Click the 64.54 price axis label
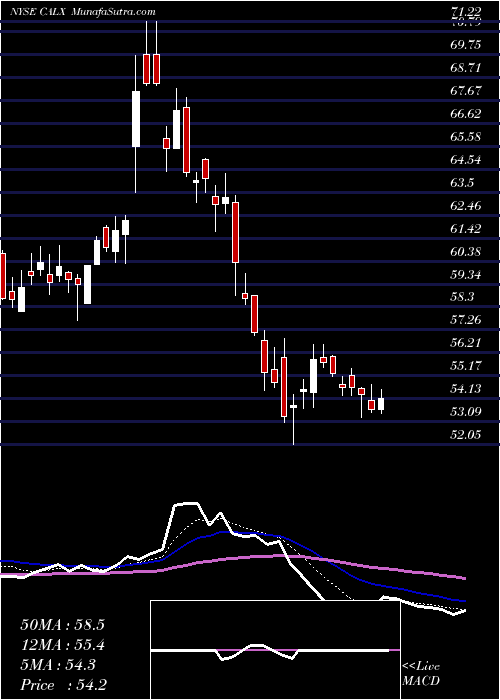The height and width of the screenshot is (700, 500). point(466,159)
